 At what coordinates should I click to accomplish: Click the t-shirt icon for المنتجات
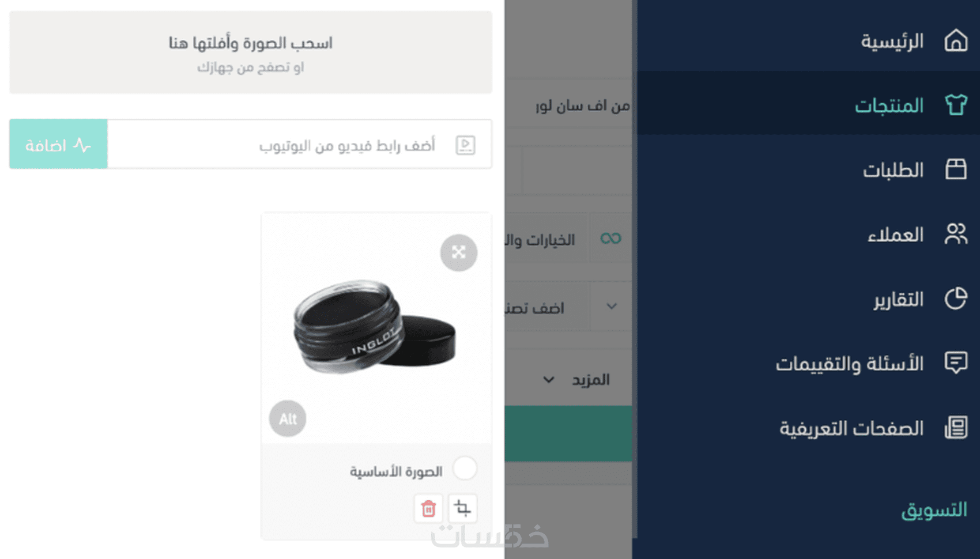(x=956, y=105)
